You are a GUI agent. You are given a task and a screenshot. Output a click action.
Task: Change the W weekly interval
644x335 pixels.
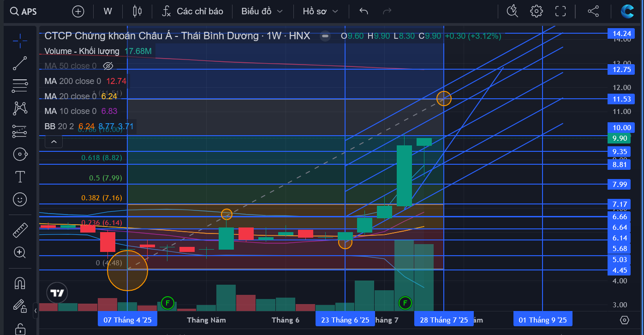coord(107,11)
